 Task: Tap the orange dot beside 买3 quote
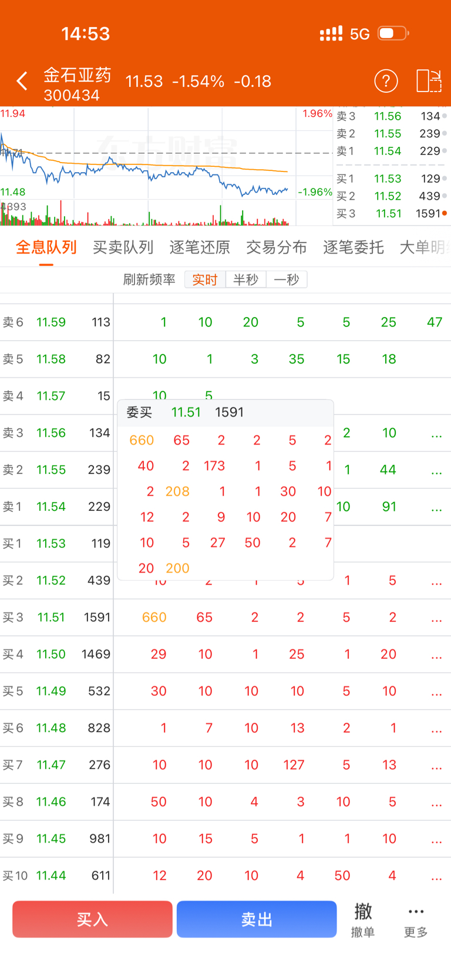(445, 213)
